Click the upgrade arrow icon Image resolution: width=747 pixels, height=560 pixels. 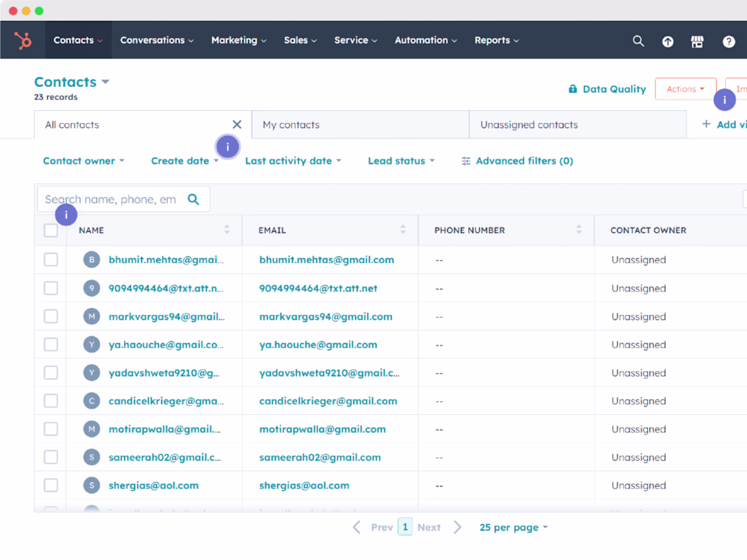668,41
